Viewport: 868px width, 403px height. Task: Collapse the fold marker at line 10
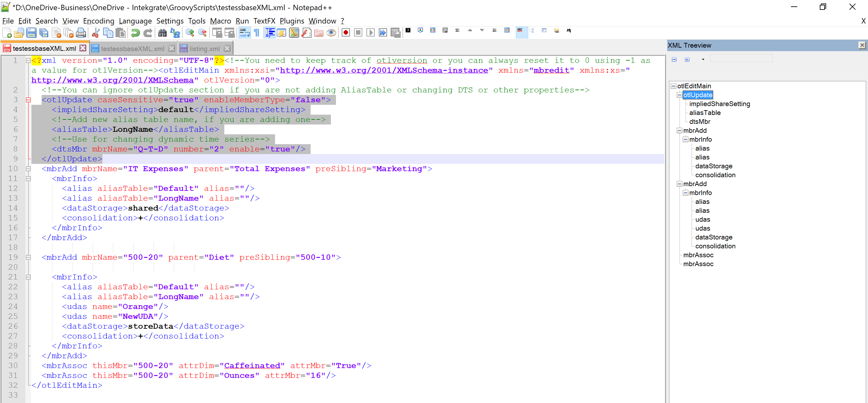coord(28,169)
